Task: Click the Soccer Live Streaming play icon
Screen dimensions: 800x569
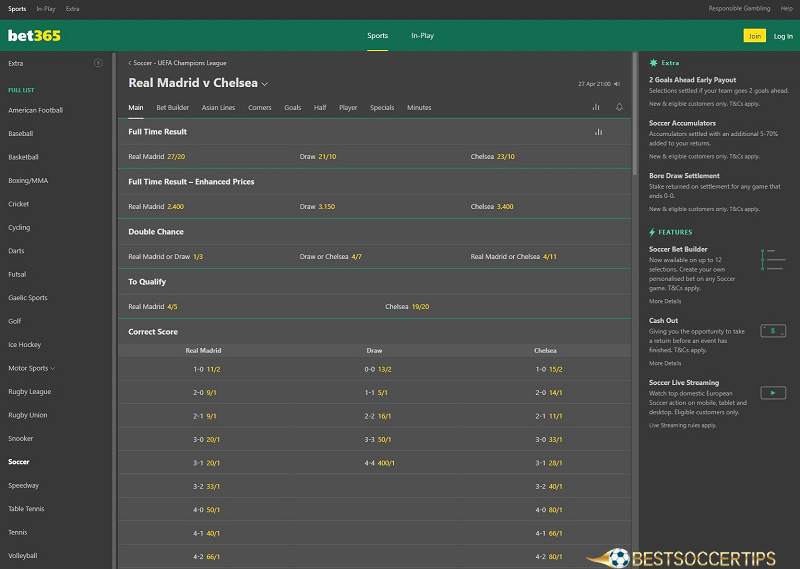Action: [773, 393]
